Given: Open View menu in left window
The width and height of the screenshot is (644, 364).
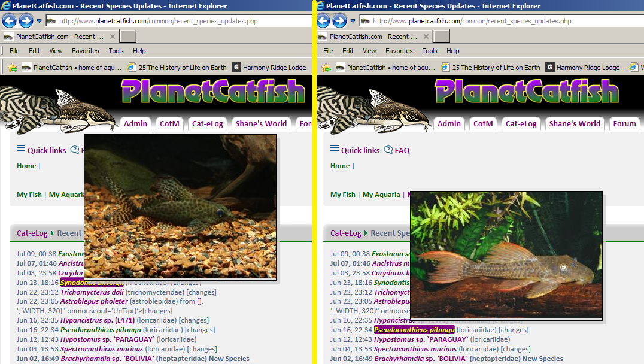Looking at the screenshot, I should point(56,51).
